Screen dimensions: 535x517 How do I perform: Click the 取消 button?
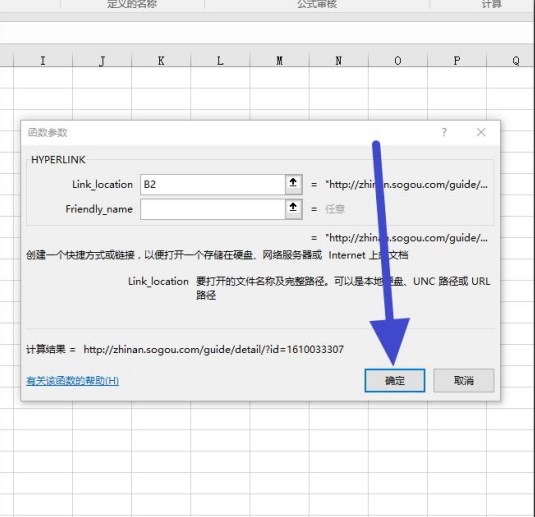(464, 380)
